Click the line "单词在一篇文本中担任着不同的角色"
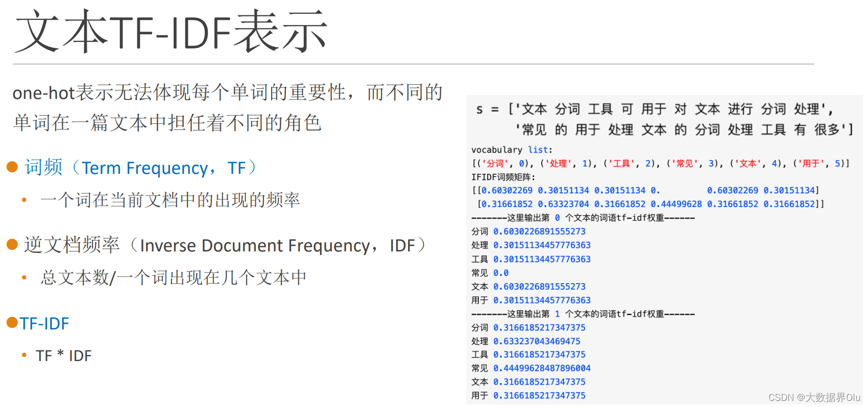Viewport: 868px width, 407px height. pos(167,122)
